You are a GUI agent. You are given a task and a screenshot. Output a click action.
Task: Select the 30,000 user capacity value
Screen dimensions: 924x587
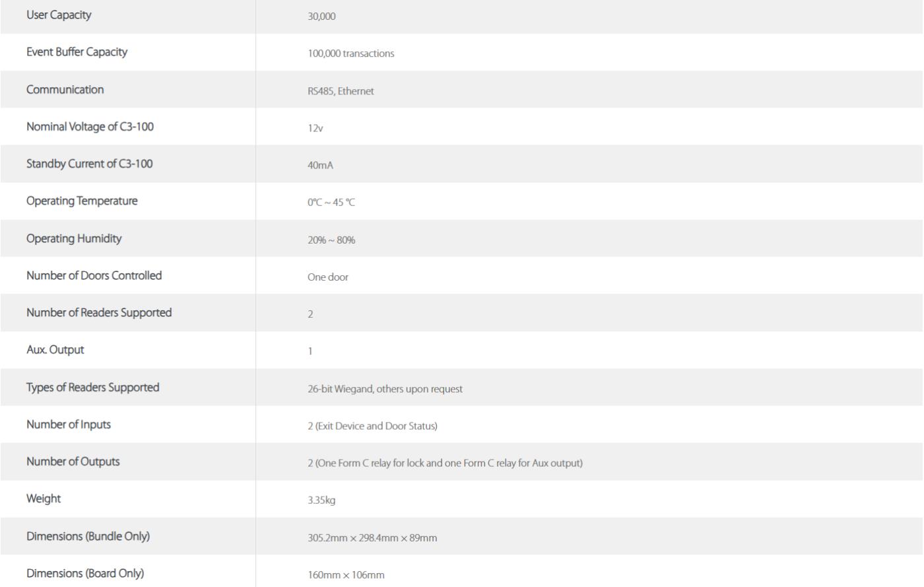click(x=321, y=16)
